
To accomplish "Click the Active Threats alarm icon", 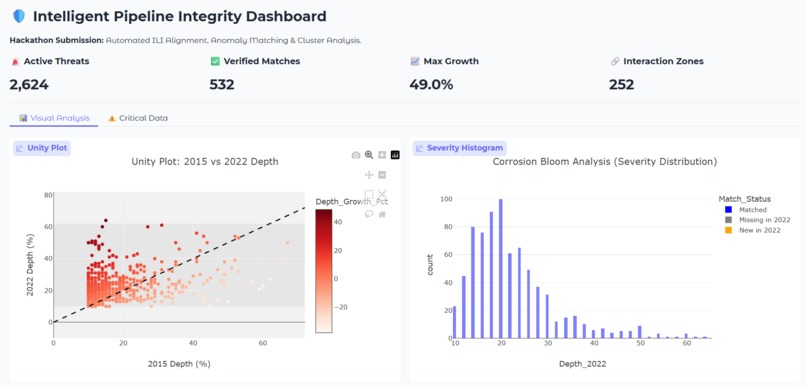I will point(14,61).
